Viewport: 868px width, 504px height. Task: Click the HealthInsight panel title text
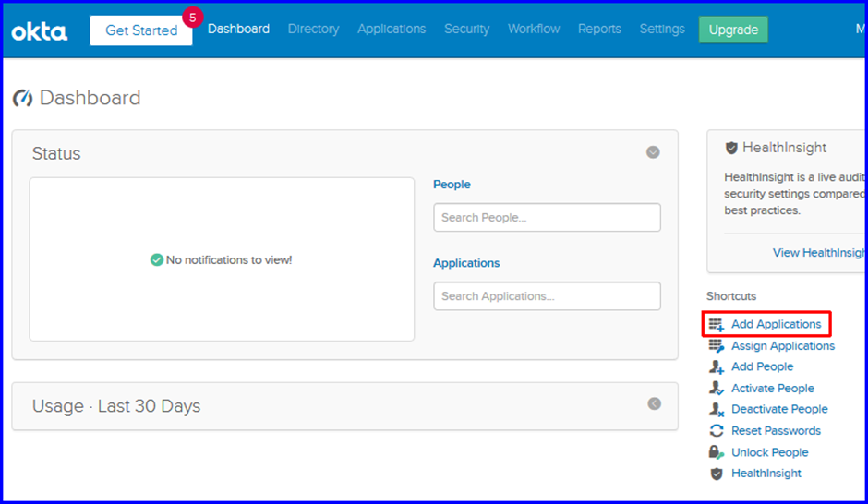[x=784, y=148]
